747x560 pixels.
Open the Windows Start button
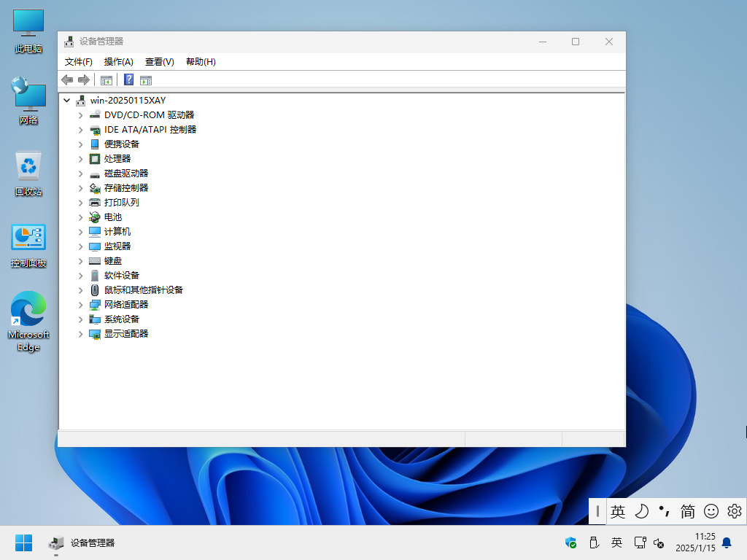[x=23, y=542]
